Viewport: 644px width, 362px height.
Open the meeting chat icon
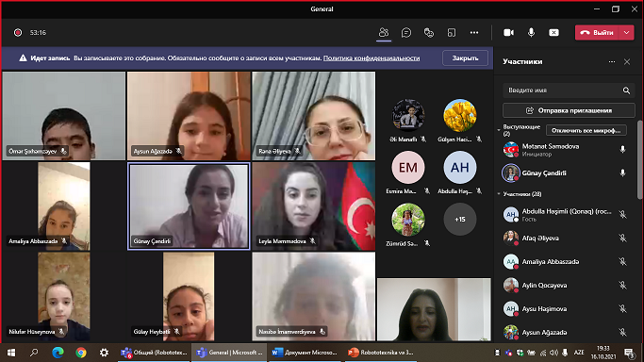pyautogui.click(x=406, y=32)
